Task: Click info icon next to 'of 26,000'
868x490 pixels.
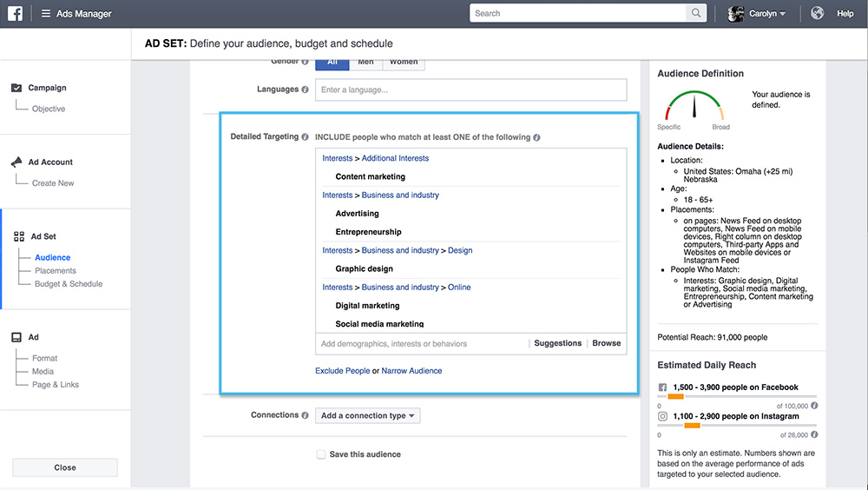Action: pos(814,434)
